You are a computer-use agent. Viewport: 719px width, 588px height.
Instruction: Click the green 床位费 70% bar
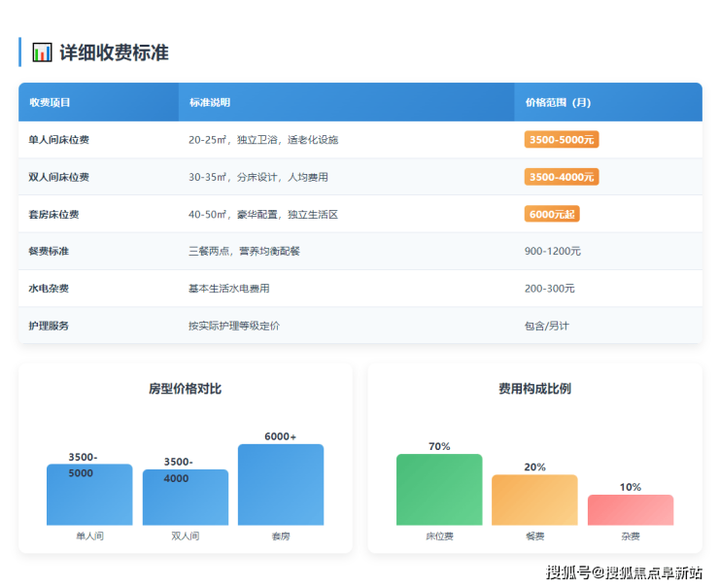point(439,490)
